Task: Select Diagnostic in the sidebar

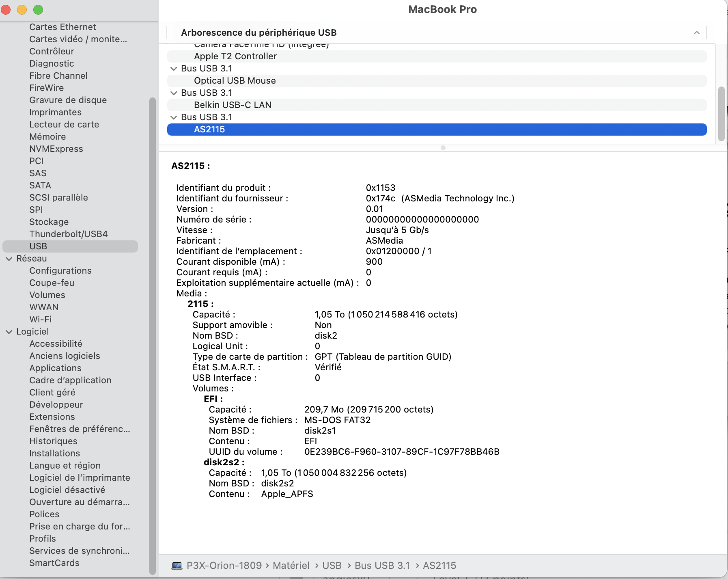Action: (x=52, y=64)
